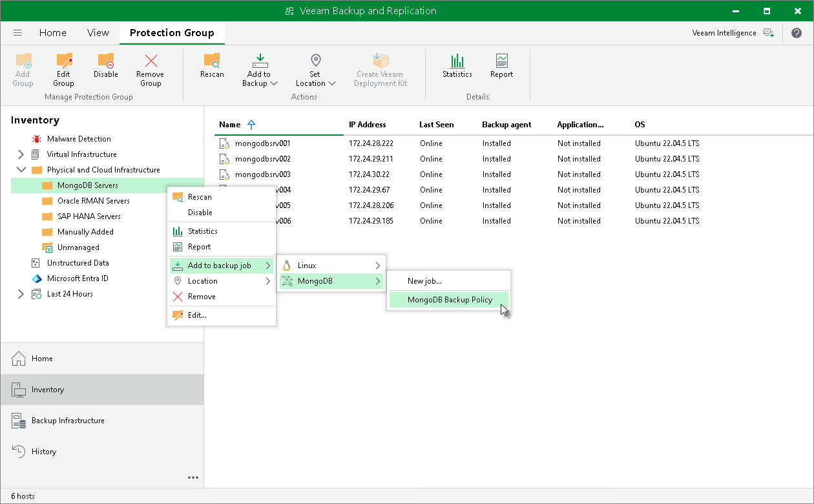Click IP address 172.24.28.206

click(x=371, y=205)
